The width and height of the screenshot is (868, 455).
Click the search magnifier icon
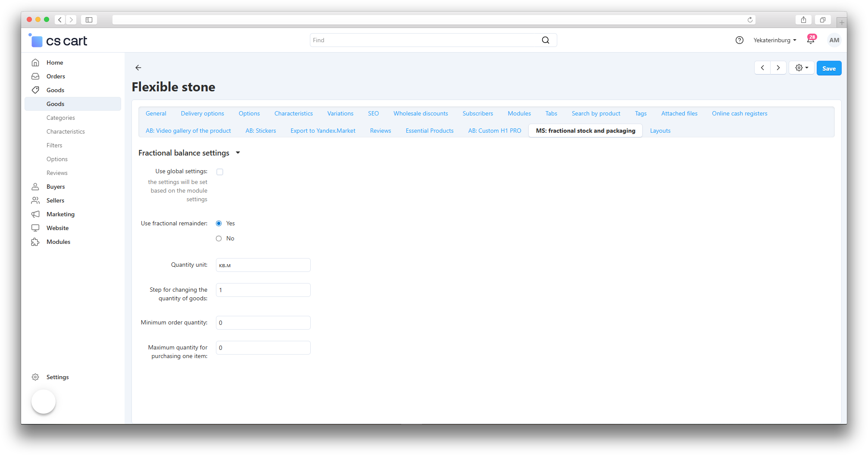pos(546,40)
